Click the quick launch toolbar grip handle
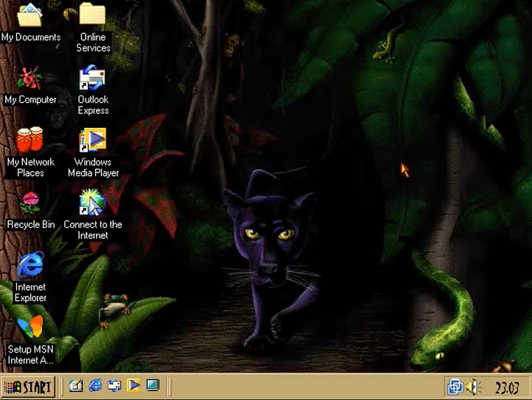 (62, 387)
